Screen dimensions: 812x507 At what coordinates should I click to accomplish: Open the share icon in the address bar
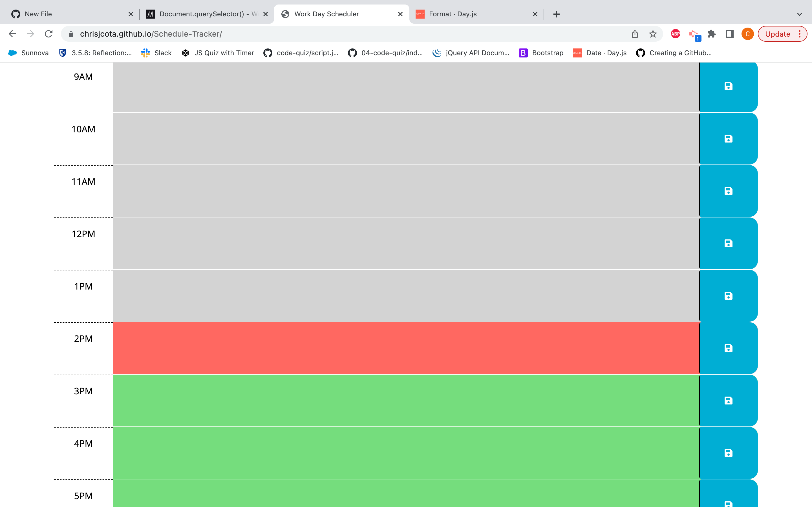tap(634, 34)
